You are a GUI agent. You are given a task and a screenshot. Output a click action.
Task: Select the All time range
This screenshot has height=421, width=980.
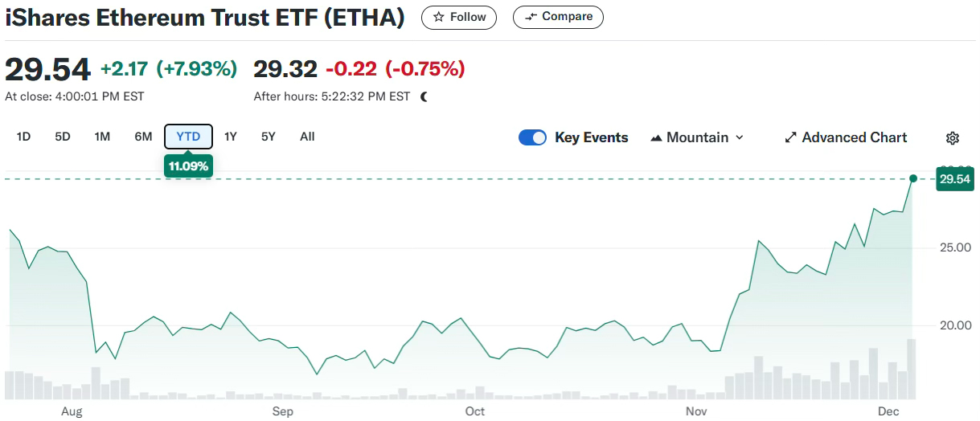coord(307,137)
